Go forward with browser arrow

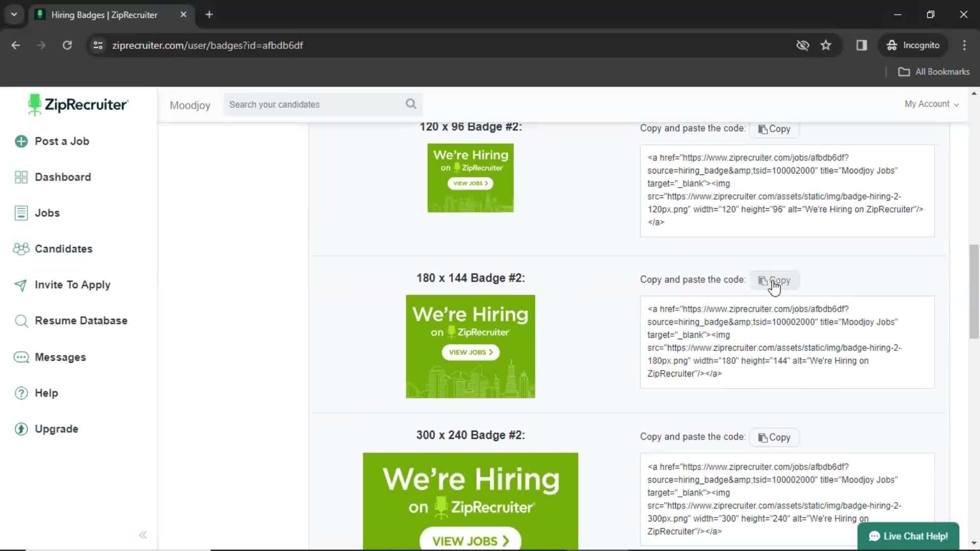tap(41, 45)
